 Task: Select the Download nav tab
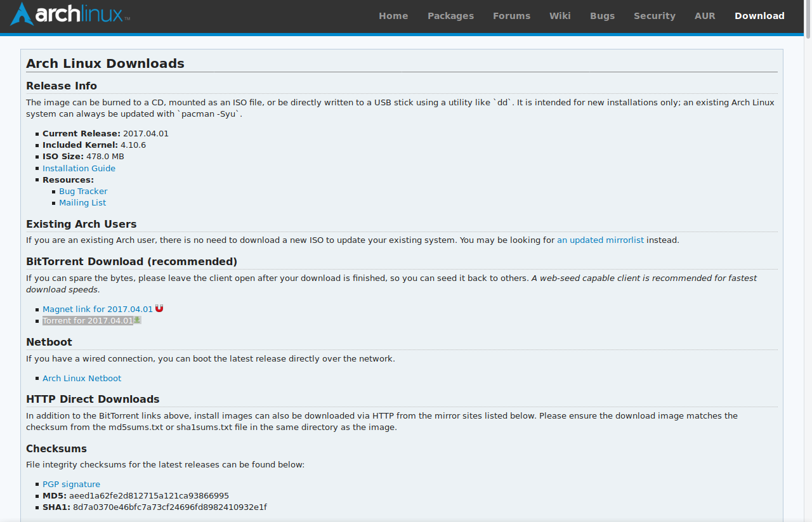point(759,16)
